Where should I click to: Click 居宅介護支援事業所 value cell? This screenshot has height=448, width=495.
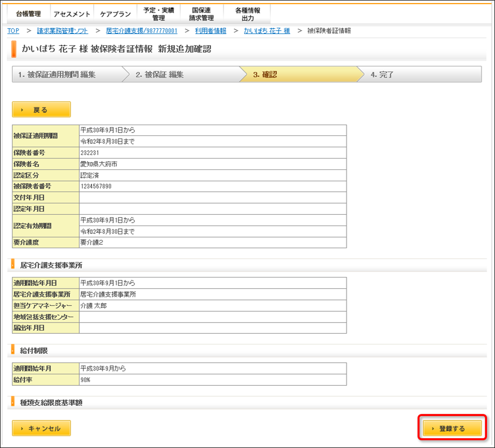[213, 295]
